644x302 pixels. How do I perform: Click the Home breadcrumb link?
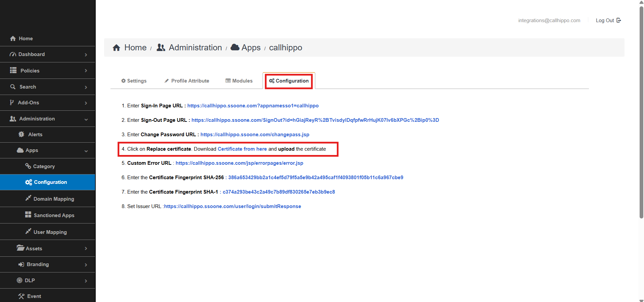tap(135, 48)
